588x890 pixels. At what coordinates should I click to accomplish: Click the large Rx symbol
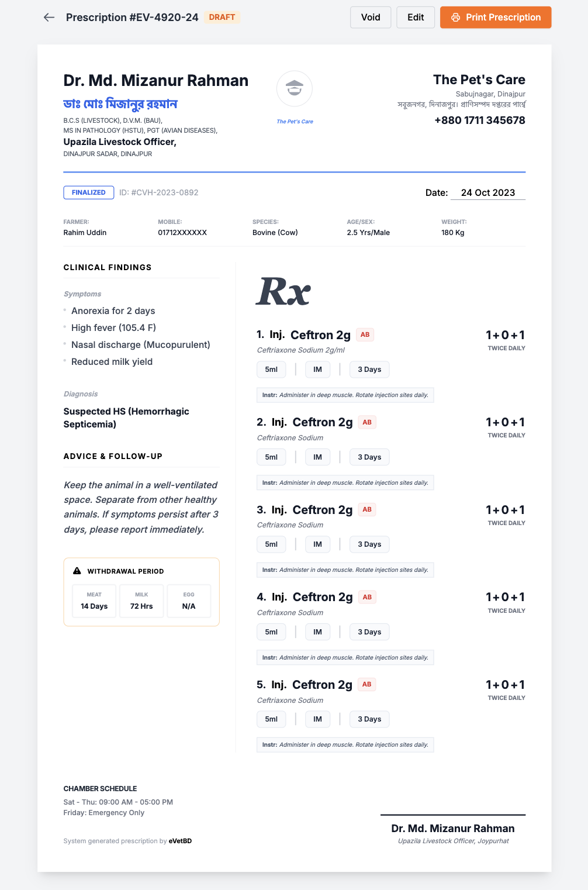pyautogui.click(x=283, y=291)
